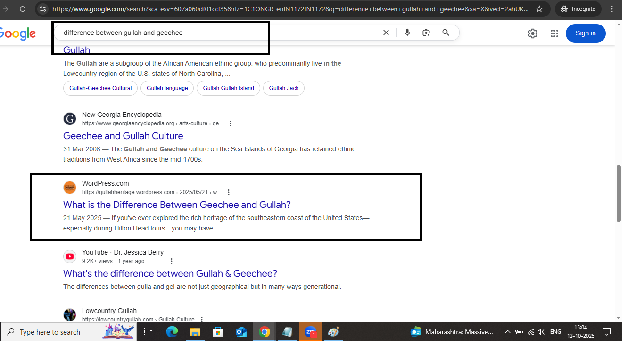Select the "Gullah language" suggestion chip
This screenshot has width=644, height=362.
pos(167,88)
